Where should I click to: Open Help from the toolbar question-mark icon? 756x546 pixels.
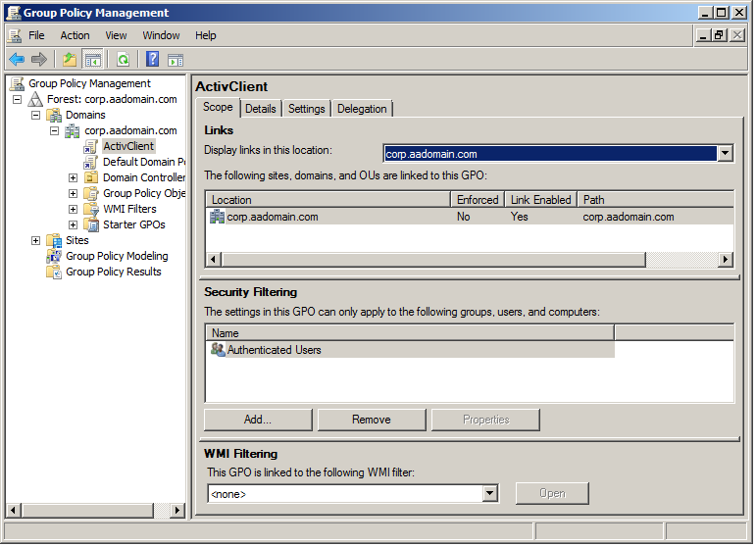(x=153, y=59)
